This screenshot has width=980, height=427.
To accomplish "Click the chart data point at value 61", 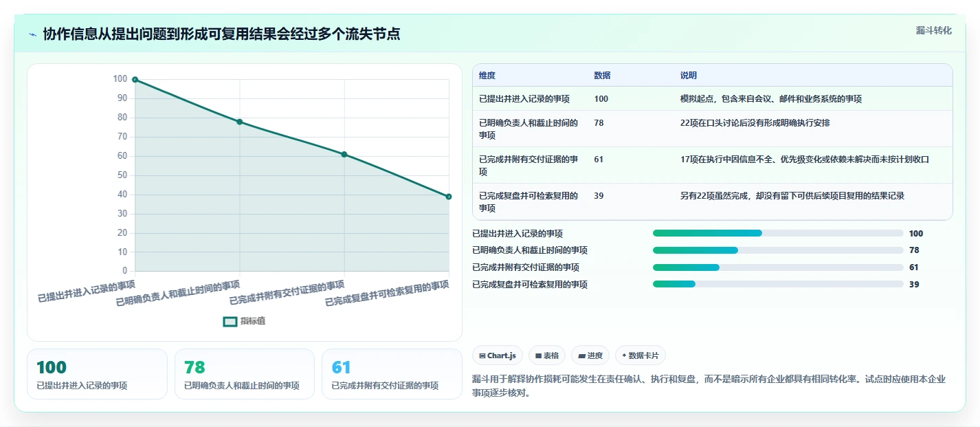I will (344, 154).
